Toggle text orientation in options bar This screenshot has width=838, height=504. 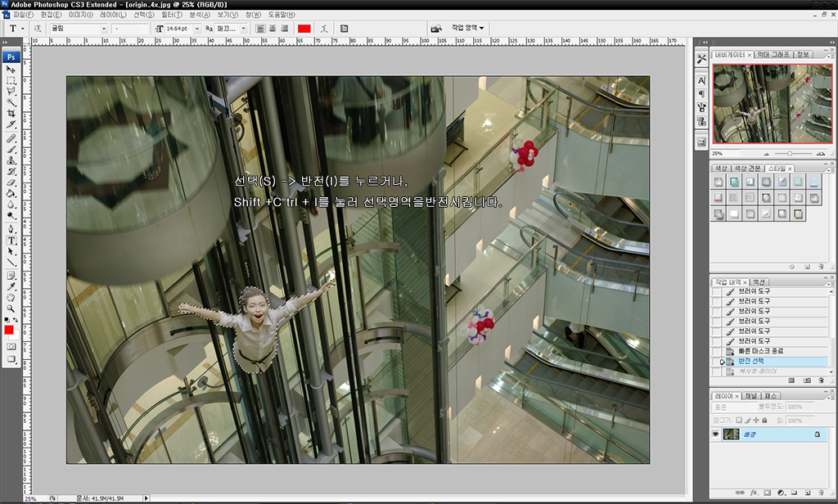click(x=38, y=29)
